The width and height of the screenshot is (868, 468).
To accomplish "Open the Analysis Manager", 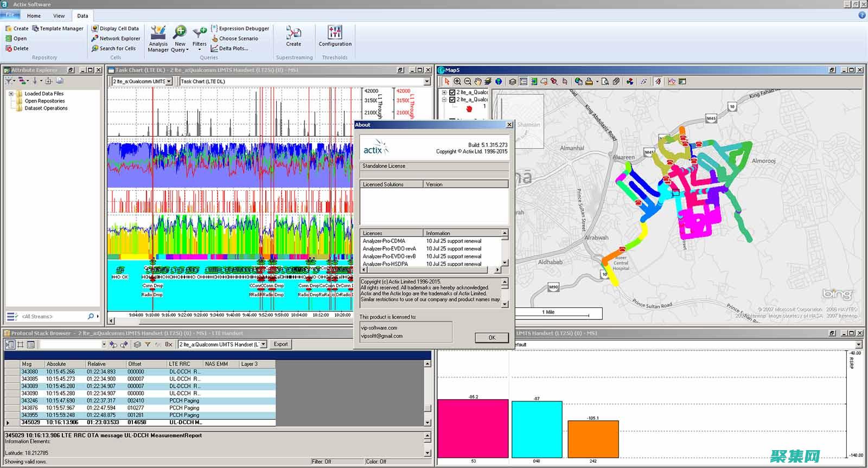I will tap(158, 38).
